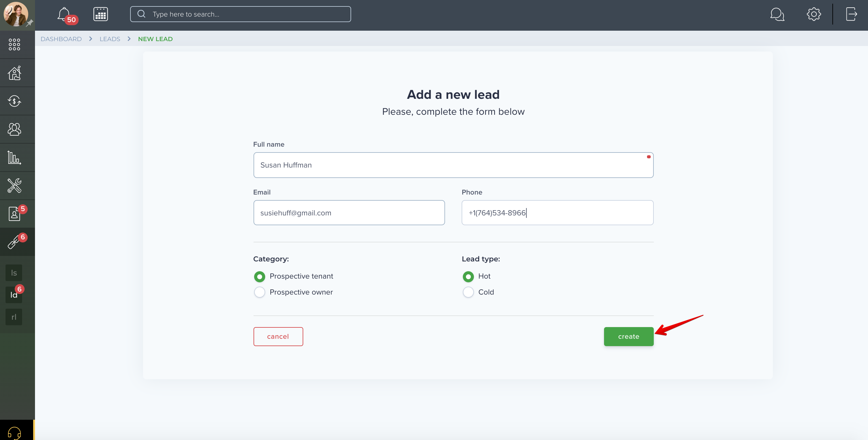The image size is (868, 440).
Task: Open the chat messages icon
Action: point(777,14)
